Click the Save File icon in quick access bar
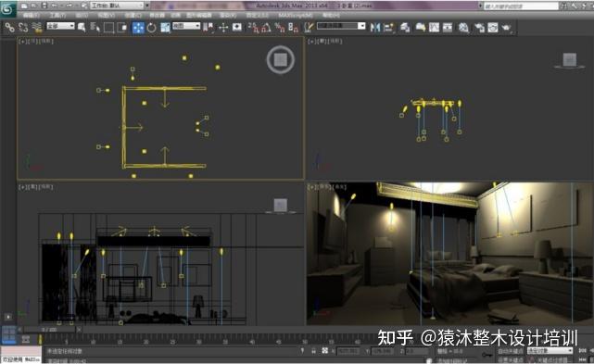594x364 pixels. (x=44, y=6)
